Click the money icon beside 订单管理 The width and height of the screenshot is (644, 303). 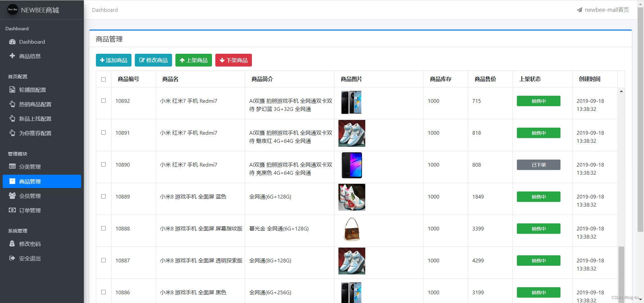pos(12,210)
